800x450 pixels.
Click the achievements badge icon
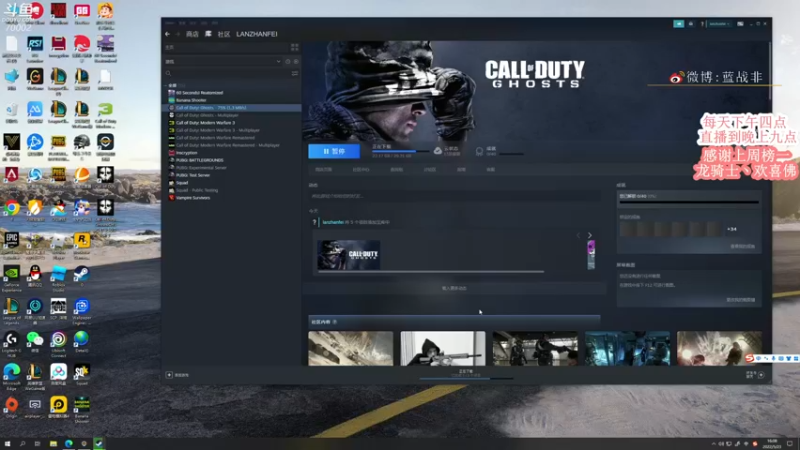(x=479, y=152)
